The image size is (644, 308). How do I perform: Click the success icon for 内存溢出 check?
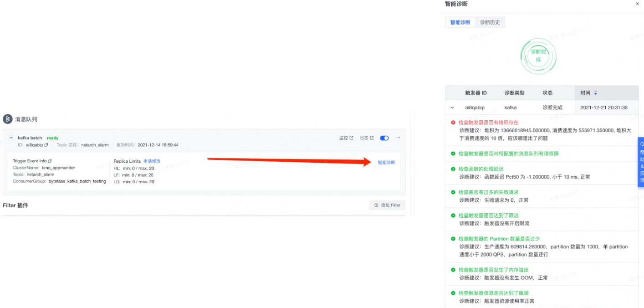pos(453,270)
